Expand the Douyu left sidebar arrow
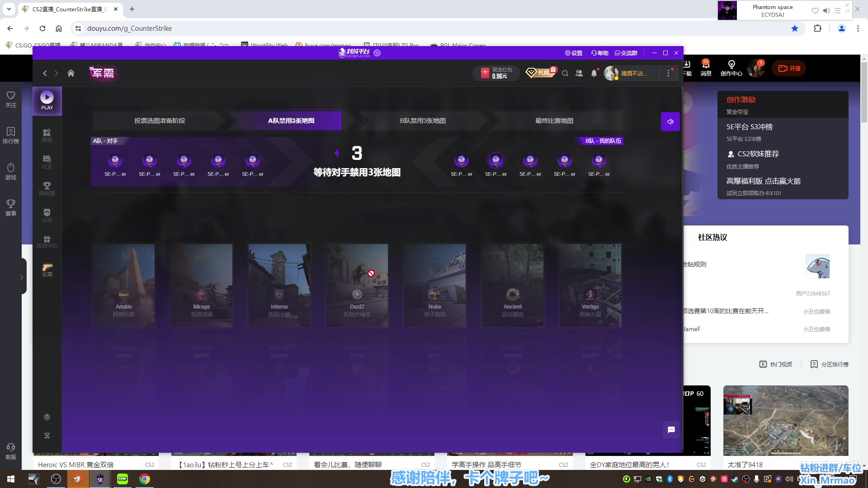Viewport: 868px width, 488px height. pyautogui.click(x=21, y=277)
